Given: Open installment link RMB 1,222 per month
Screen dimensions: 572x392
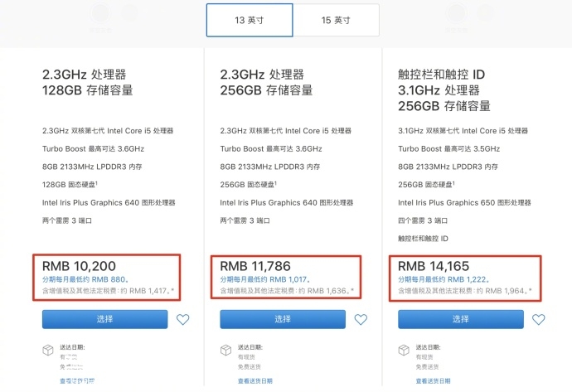Looking at the screenshot, I should [444, 279].
